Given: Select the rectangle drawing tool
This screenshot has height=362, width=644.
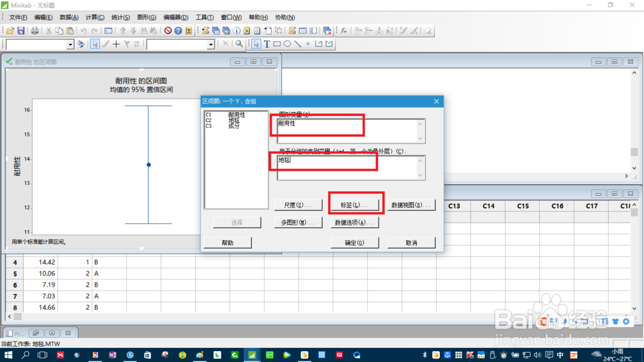Looking at the screenshot, I should click(277, 44).
